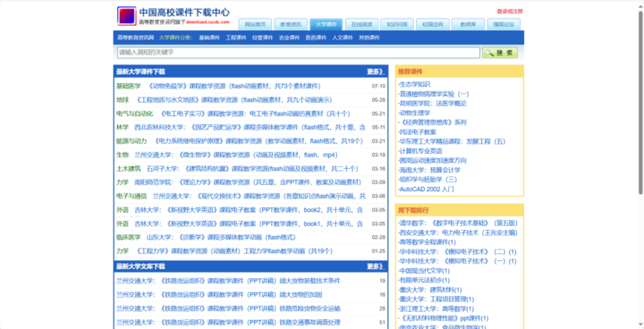The height and width of the screenshot is (329, 644).
Task: Open 《现代交换技术》课程教学资源 link
Action: point(259,197)
